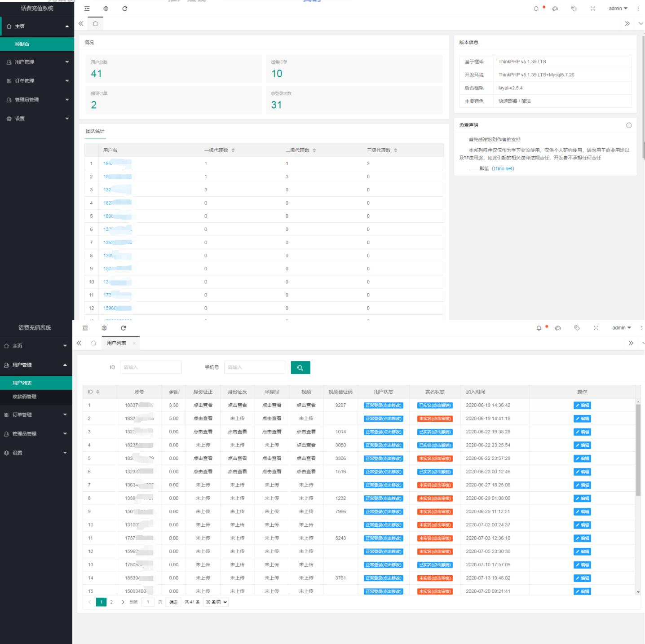The image size is (645, 644).
Task: Click the info icon in 免责声明 panel
Action: 629,125
